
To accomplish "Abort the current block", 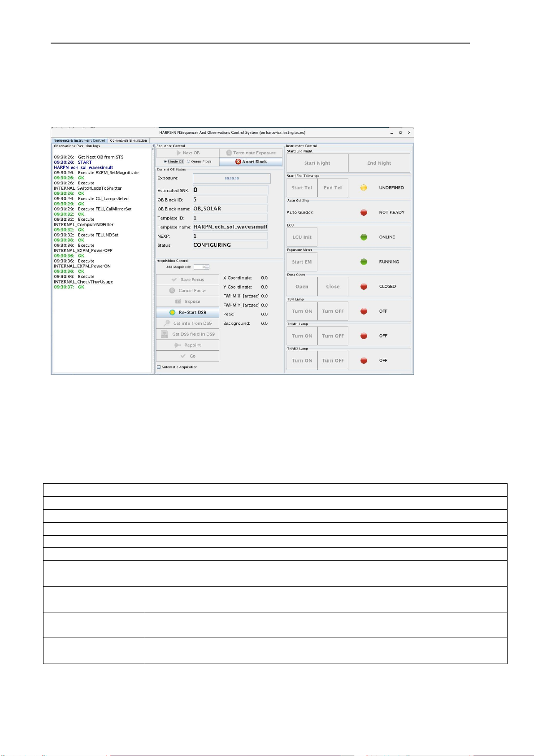I will (251, 162).
